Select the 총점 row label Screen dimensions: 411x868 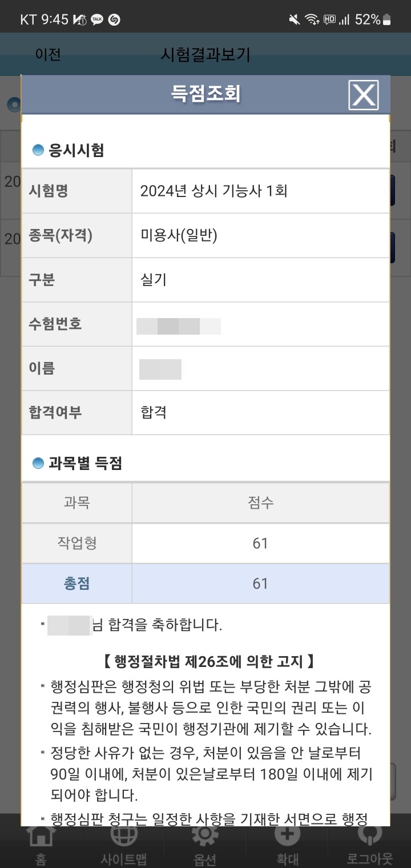(76, 584)
